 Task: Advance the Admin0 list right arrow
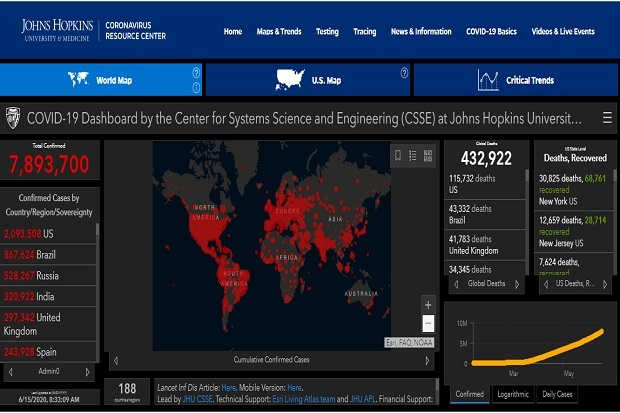tap(87, 372)
